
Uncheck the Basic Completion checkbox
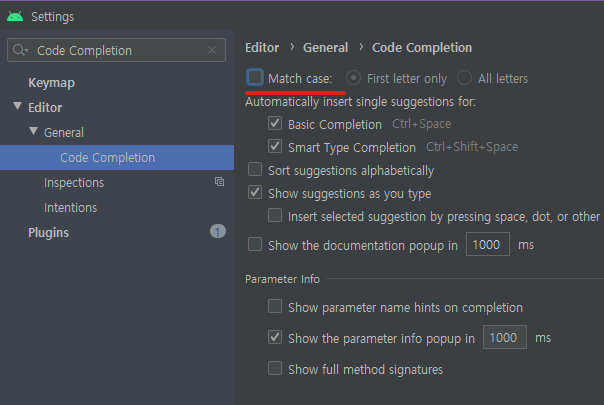point(275,123)
